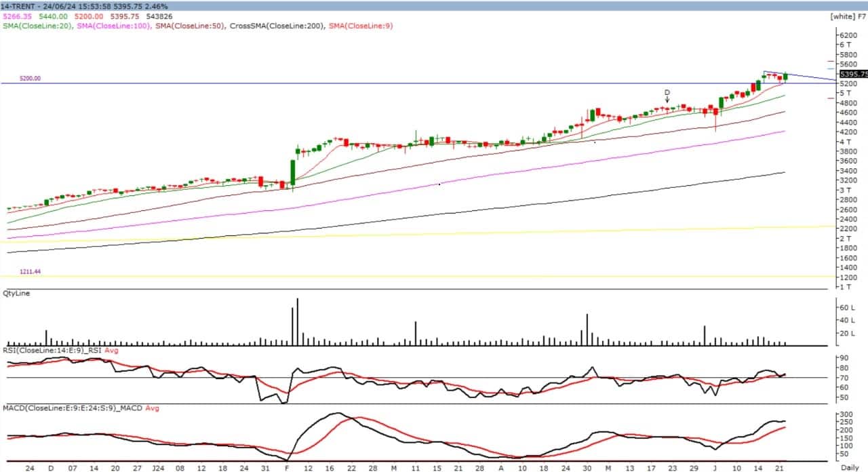Click the large green February gap-up candle
This screenshot has height=472, width=868.
[292, 172]
